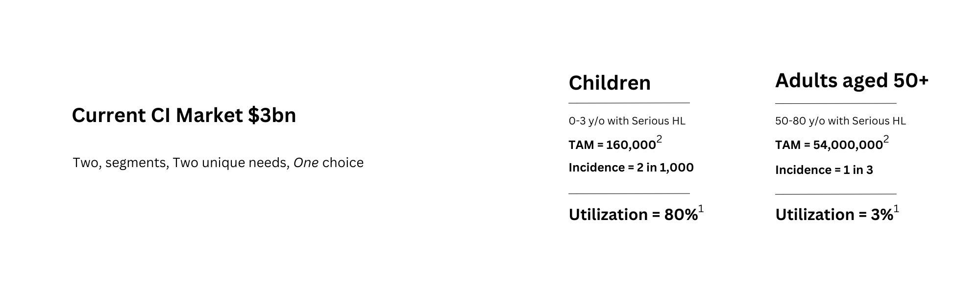Click the 'Children' segment heading
The height and width of the screenshot is (294, 980).
coord(610,83)
